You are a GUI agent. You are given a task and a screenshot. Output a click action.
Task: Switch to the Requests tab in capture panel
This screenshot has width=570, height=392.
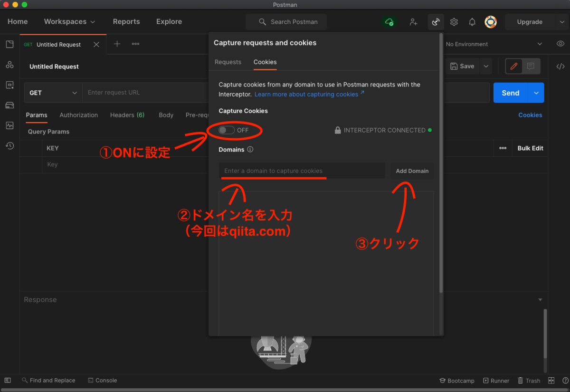[x=228, y=62]
